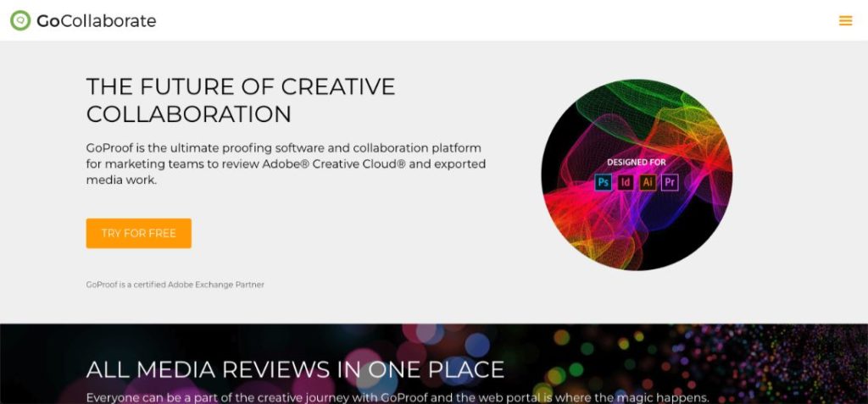Click the Premiere Pr icon
The height and width of the screenshot is (404, 868).
[670, 182]
